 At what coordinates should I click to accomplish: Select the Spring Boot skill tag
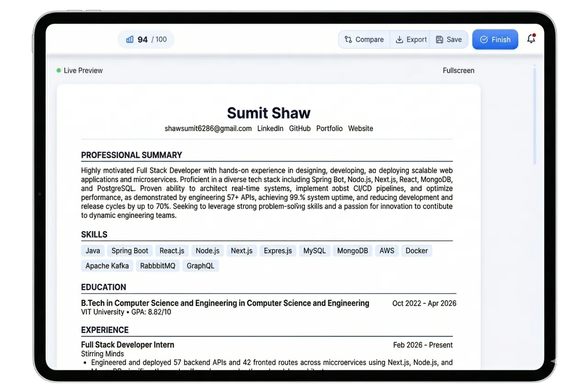click(130, 251)
